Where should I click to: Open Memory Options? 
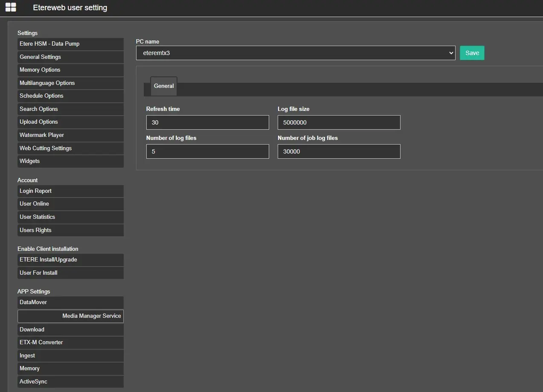coord(70,70)
